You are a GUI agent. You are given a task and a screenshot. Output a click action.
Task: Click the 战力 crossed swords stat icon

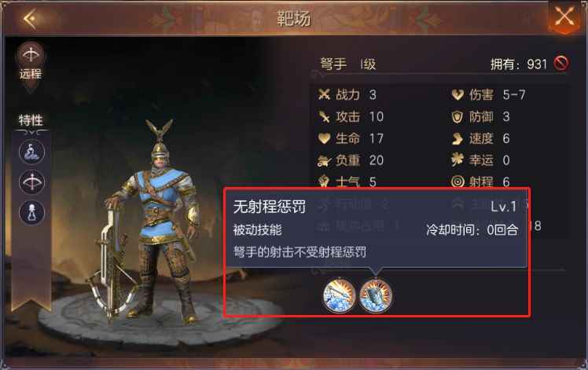pyautogui.click(x=324, y=94)
